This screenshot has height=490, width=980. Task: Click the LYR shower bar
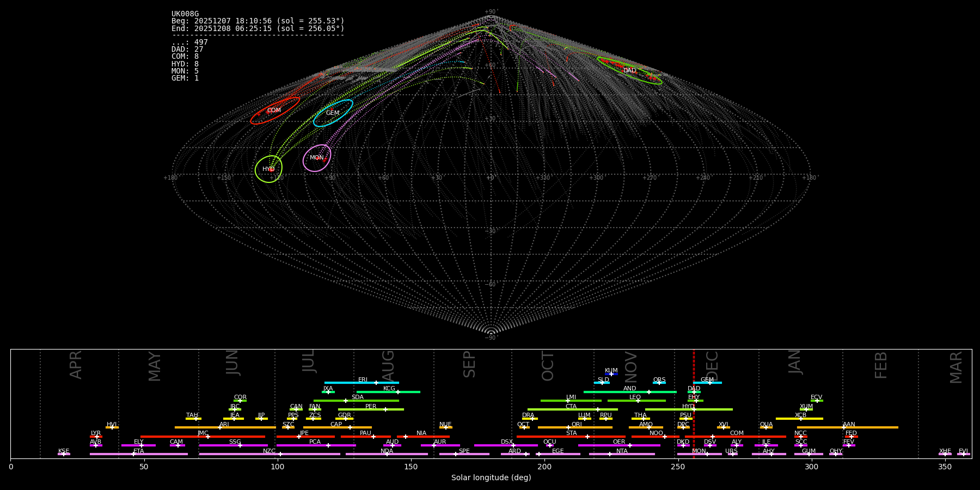tap(96, 437)
